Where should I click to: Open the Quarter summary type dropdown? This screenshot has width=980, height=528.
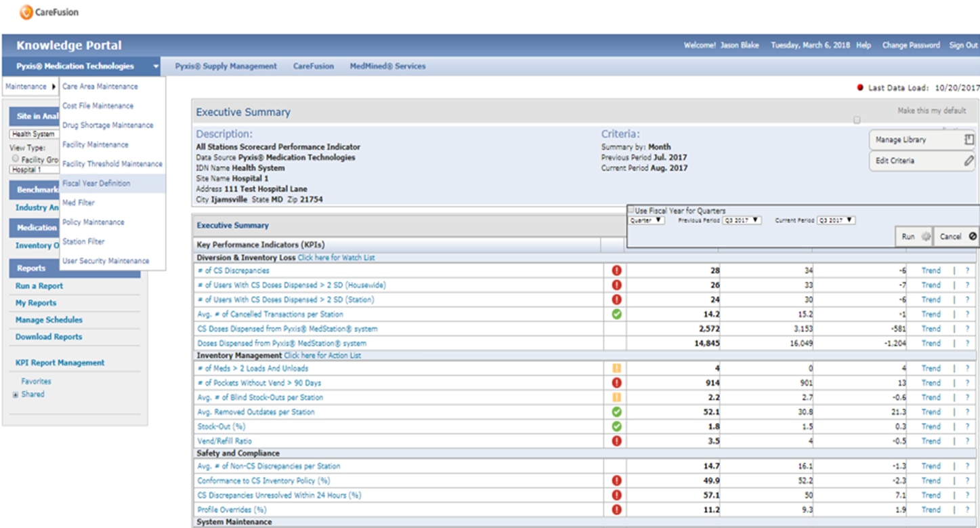pos(647,221)
